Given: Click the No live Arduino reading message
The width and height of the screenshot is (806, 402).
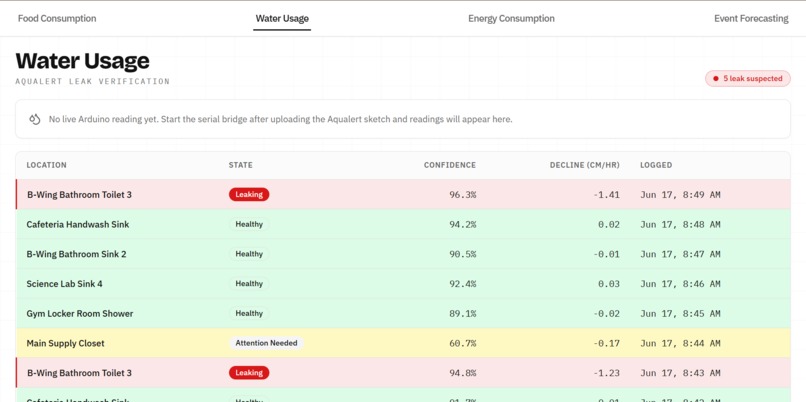Looking at the screenshot, I should (281, 119).
